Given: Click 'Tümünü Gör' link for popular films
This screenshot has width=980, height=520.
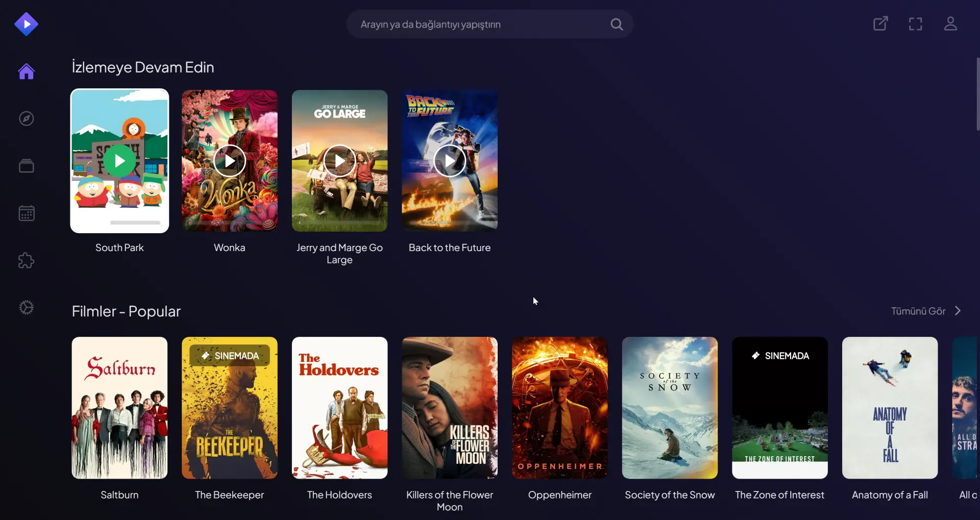Looking at the screenshot, I should coord(918,311).
